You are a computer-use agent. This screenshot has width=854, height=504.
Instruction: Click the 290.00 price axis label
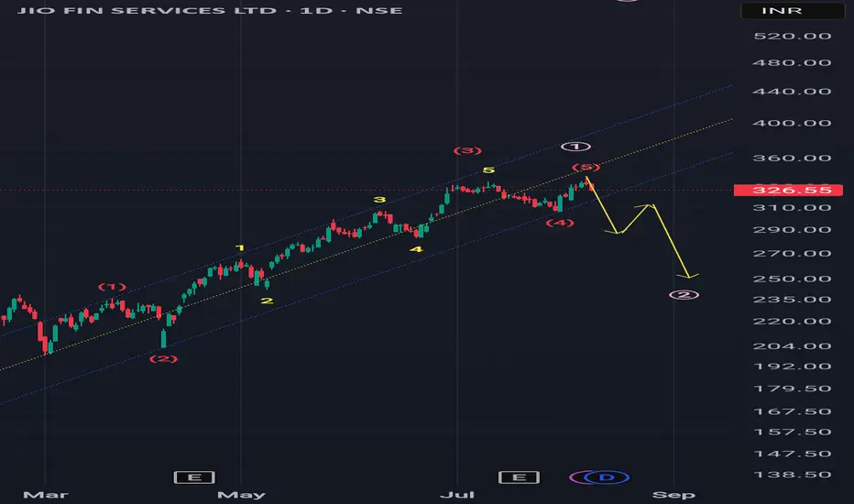[x=792, y=230]
